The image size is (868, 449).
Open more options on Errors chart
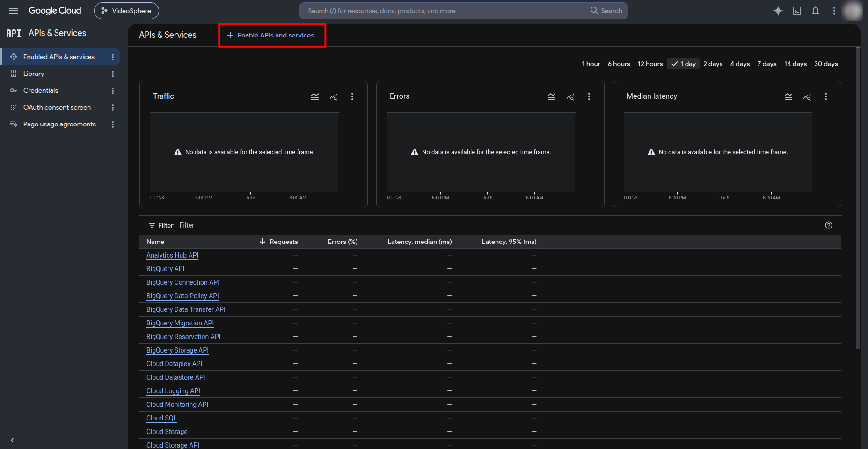click(589, 96)
